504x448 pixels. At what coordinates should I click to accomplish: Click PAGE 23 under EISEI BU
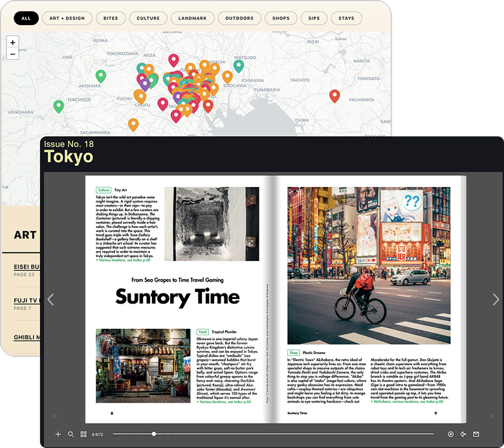point(24,274)
